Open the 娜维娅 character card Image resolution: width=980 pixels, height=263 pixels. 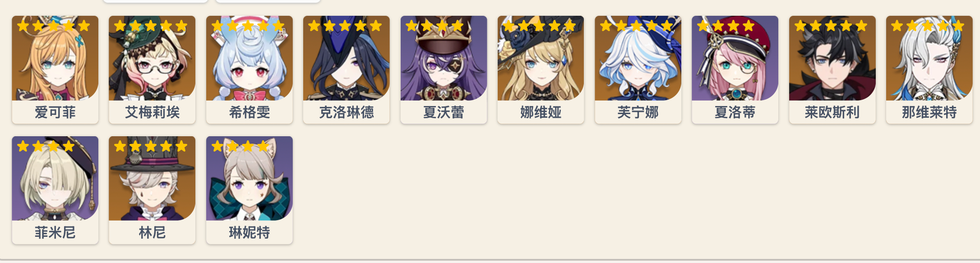pyautogui.click(x=541, y=69)
